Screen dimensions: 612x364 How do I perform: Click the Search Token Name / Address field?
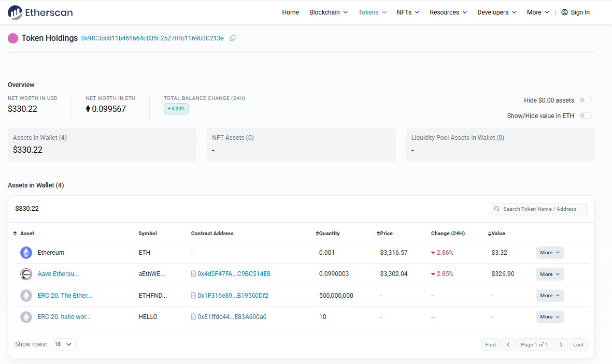(x=539, y=209)
